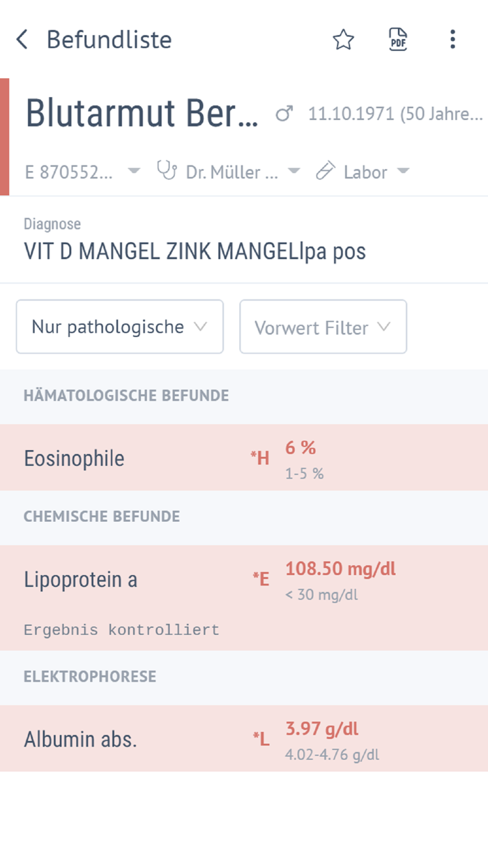Image resolution: width=488 pixels, height=868 pixels.
Task: Click the *E flag beside Lipoprotein a
Action: 260,578
